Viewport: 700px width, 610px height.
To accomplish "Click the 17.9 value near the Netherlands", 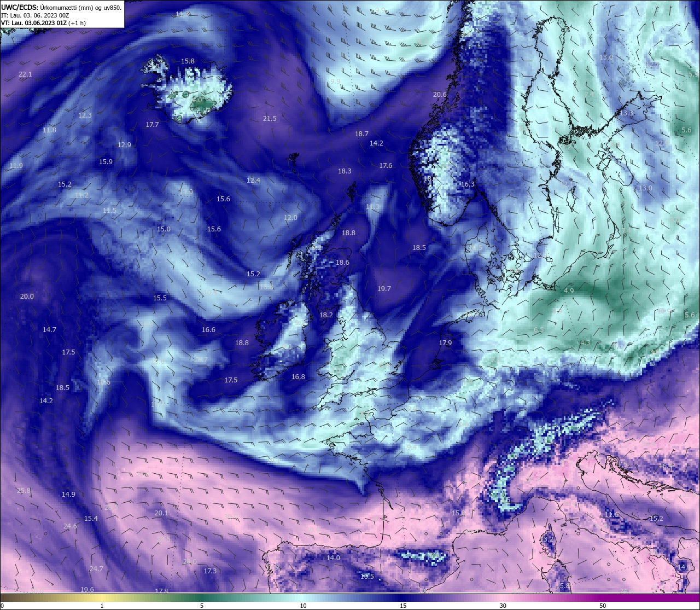I will point(445,342).
